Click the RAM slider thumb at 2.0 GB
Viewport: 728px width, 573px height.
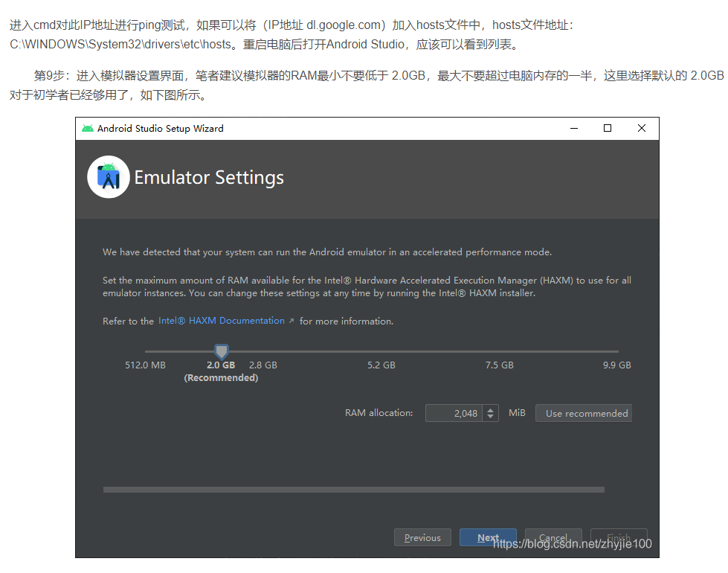click(222, 352)
